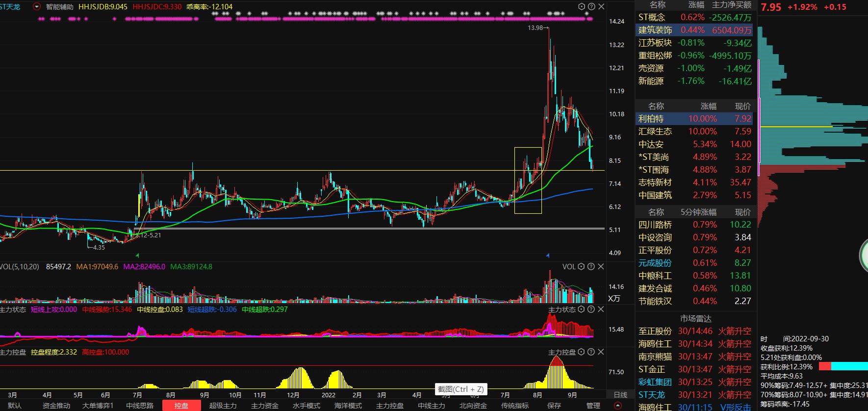Expand dropdown arrow next to ST天龙
The height and width of the screenshot is (411, 868).
(x=37, y=7)
